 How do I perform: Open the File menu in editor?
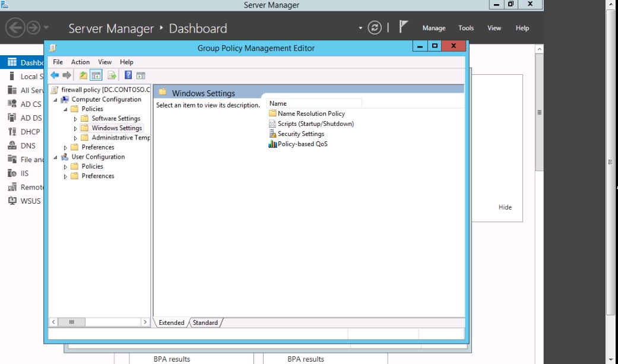pos(58,62)
